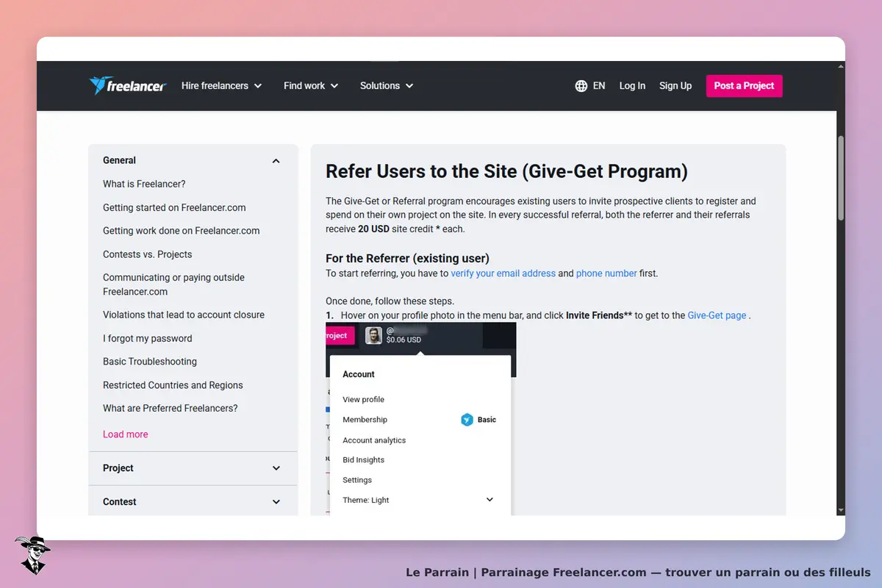Image resolution: width=882 pixels, height=588 pixels.
Task: Click 'Account analytics' in account menu image
Action: click(374, 440)
